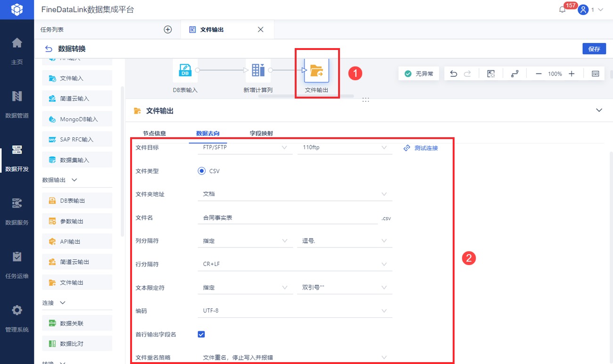Screen dimensions: 613x364
Task: Pick 数据集输入 operator from the list
Action: pos(77,160)
